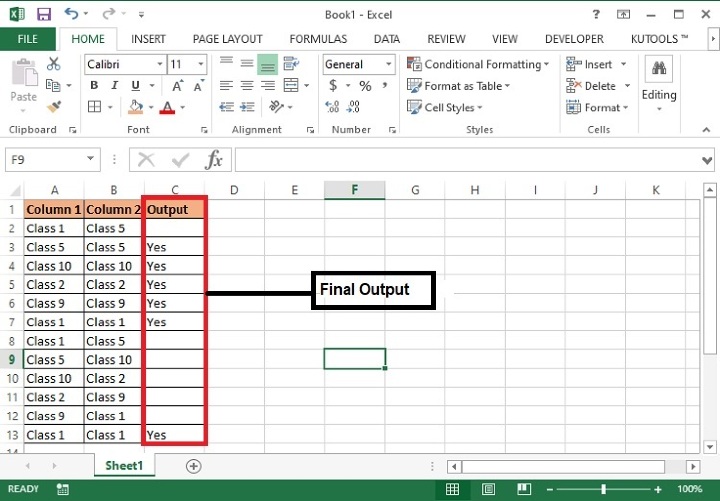Expand the Cell Styles gallery
This screenshot has height=501, width=720.
point(444,107)
